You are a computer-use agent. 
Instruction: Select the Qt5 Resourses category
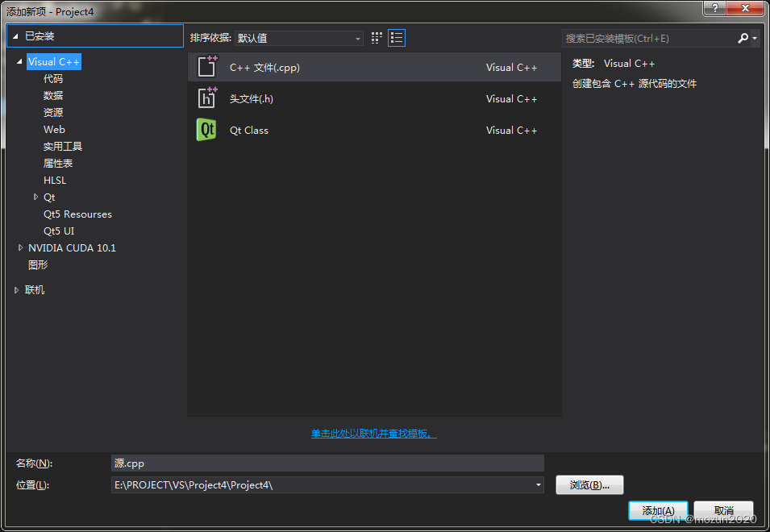click(x=77, y=214)
